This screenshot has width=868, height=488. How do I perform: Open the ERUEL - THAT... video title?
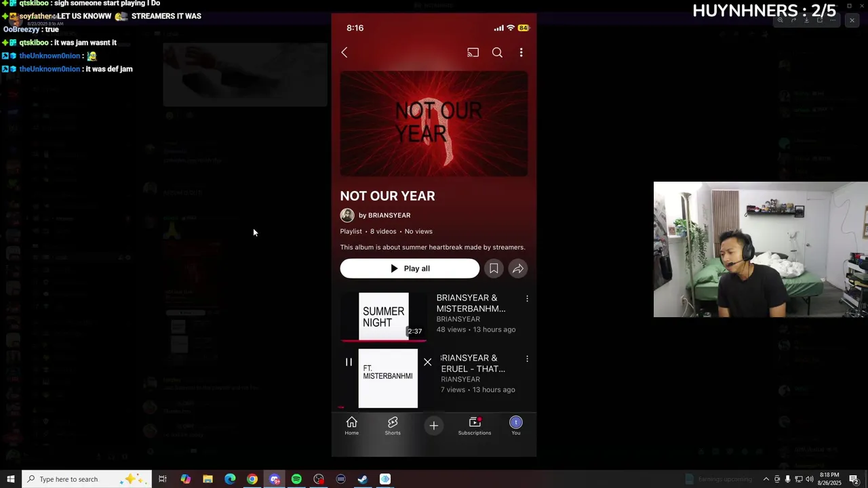coord(473,363)
